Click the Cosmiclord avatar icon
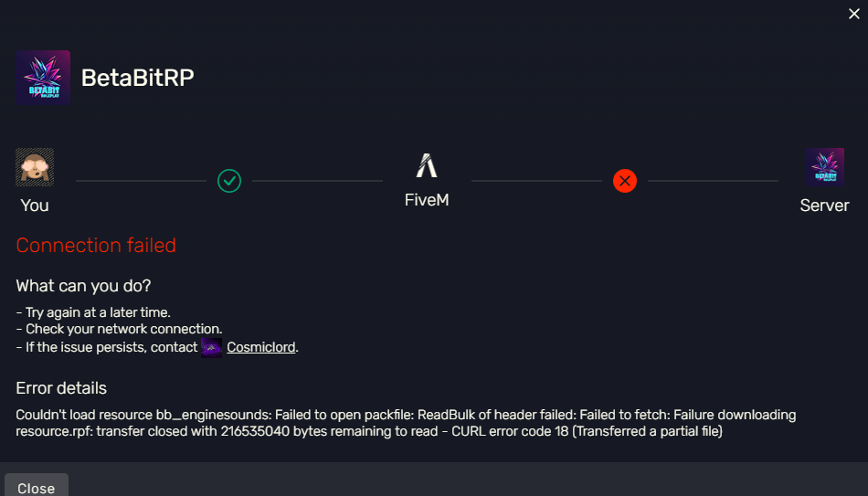 (x=211, y=348)
